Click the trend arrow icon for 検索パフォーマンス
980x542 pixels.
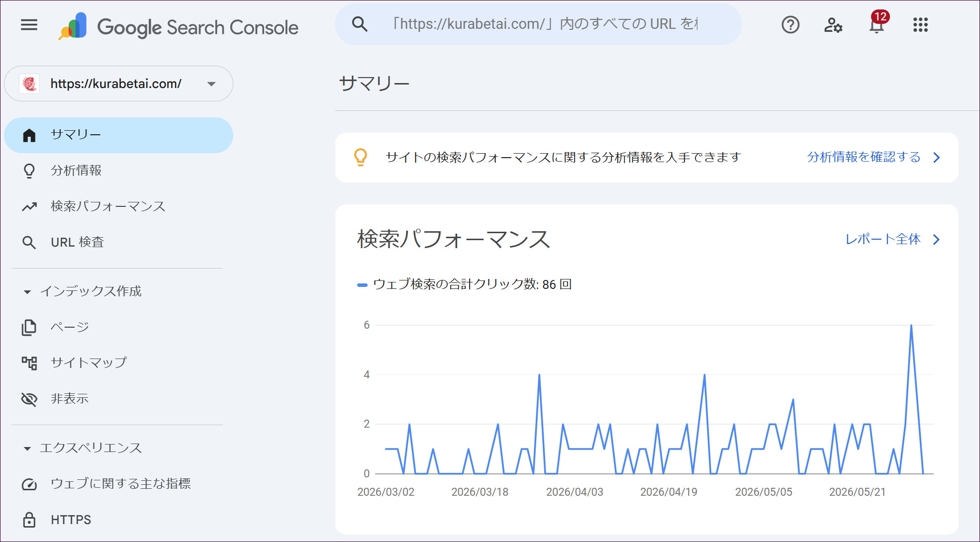[x=29, y=207]
